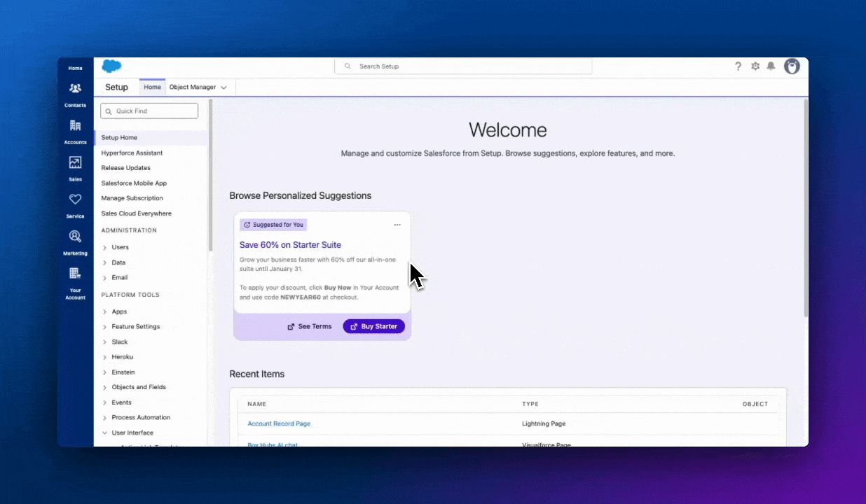Viewport: 866px width, 504px height.
Task: Open Save 60% on Starter Suite link
Action: [290, 245]
